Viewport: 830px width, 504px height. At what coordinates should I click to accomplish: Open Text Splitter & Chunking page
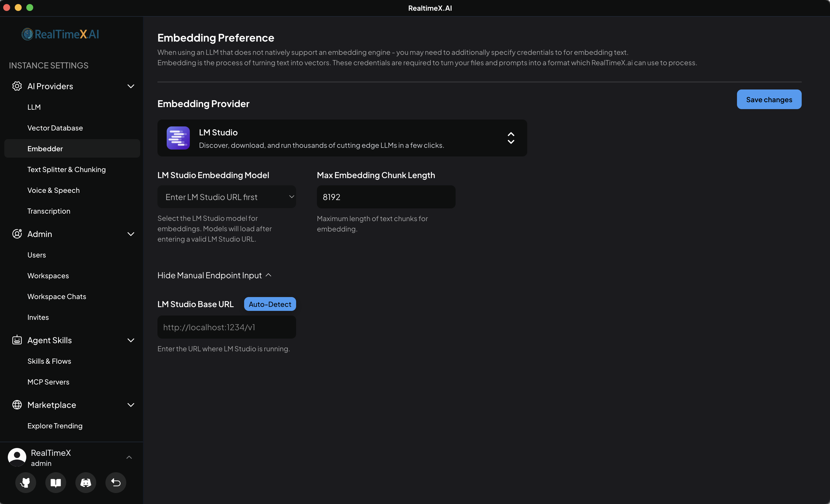(x=66, y=169)
